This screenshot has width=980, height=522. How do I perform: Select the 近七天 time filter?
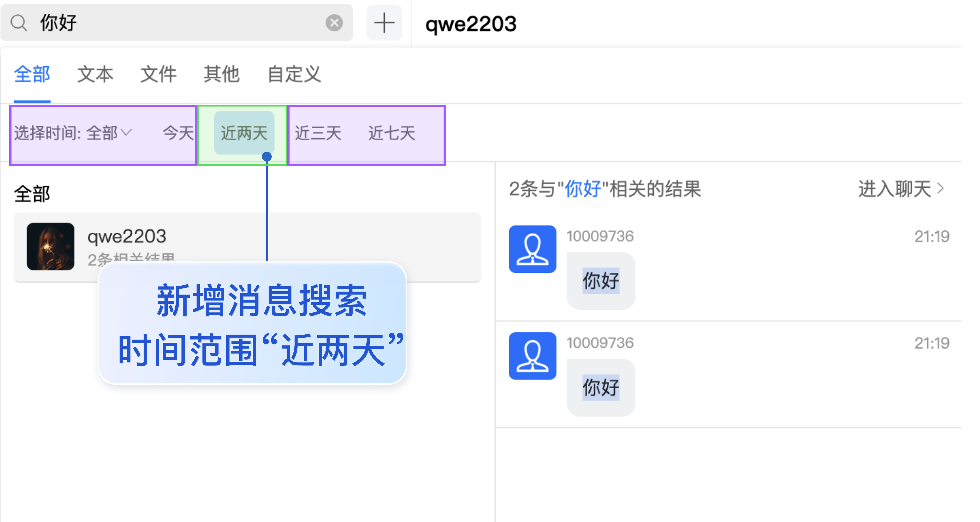tap(391, 133)
